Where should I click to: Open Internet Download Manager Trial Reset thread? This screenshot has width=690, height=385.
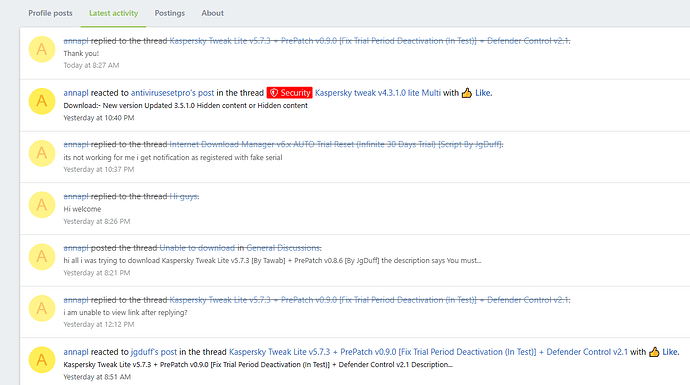click(335, 144)
